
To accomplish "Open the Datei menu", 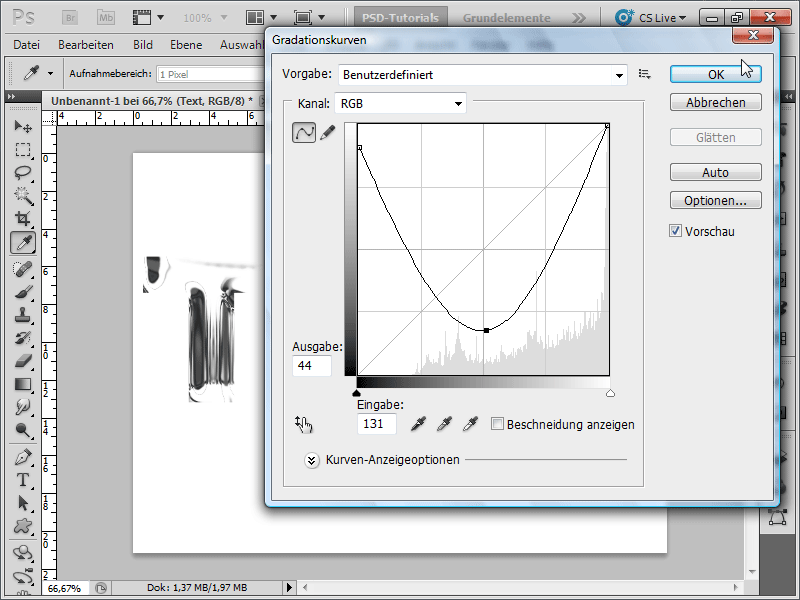I will click(x=27, y=45).
